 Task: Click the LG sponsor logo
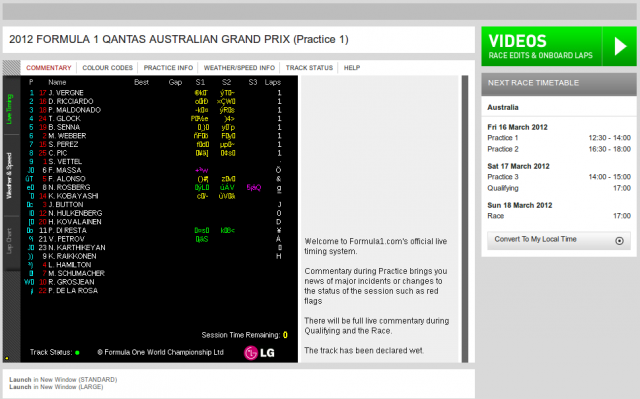259,352
